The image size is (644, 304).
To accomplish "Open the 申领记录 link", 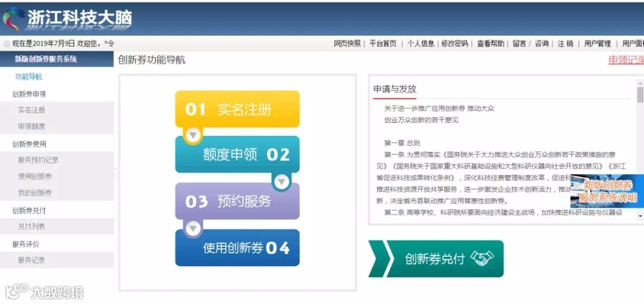I will point(626,60).
